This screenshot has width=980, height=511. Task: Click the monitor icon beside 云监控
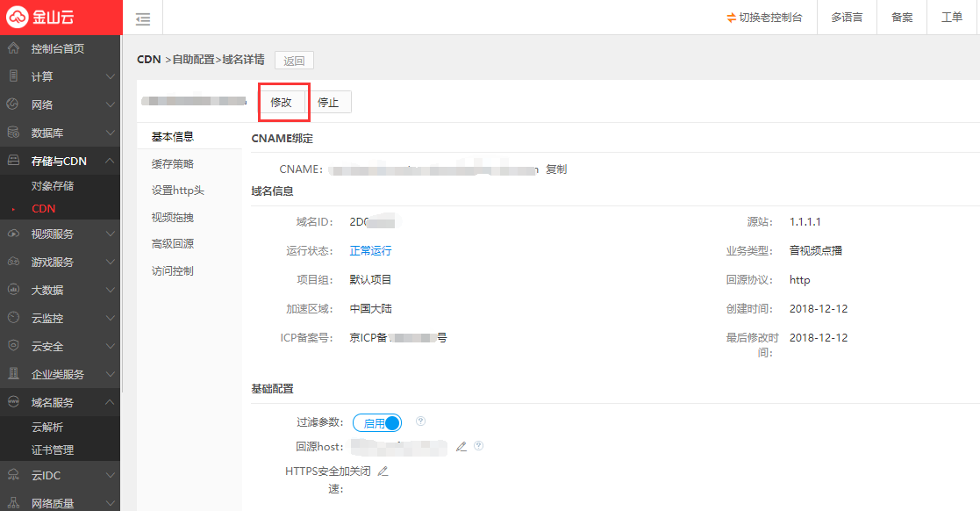point(13,318)
